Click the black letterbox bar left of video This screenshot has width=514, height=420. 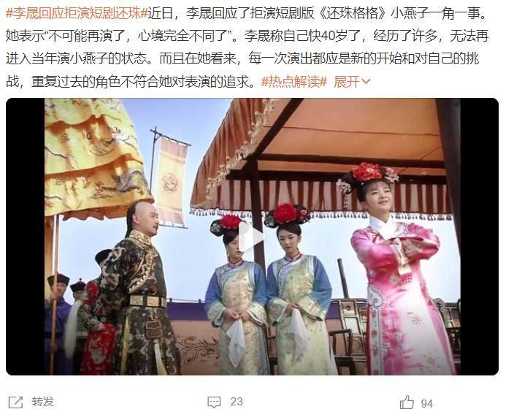point(26,237)
